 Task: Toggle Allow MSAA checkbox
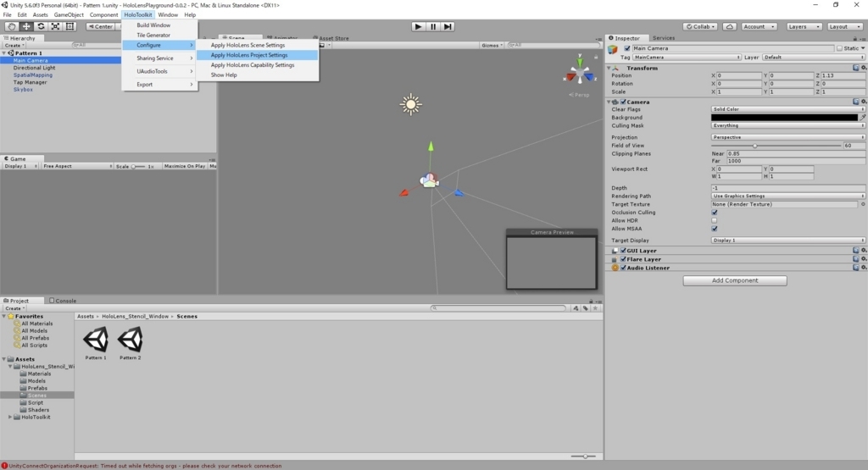[714, 229]
